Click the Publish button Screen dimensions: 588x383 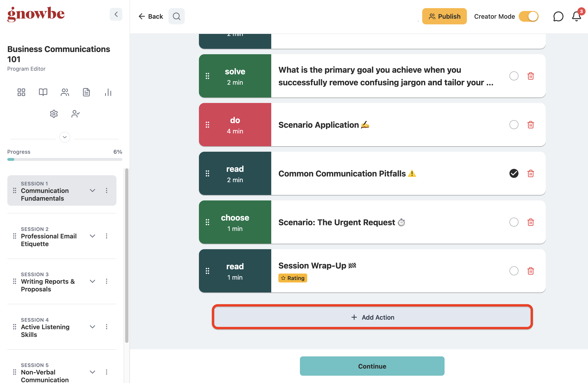(444, 16)
